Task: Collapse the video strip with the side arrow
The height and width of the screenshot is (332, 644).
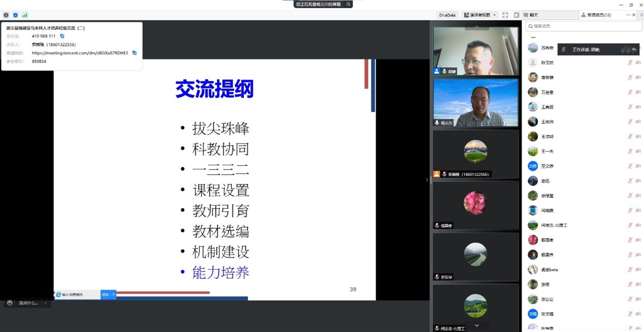Action: [x=426, y=180]
